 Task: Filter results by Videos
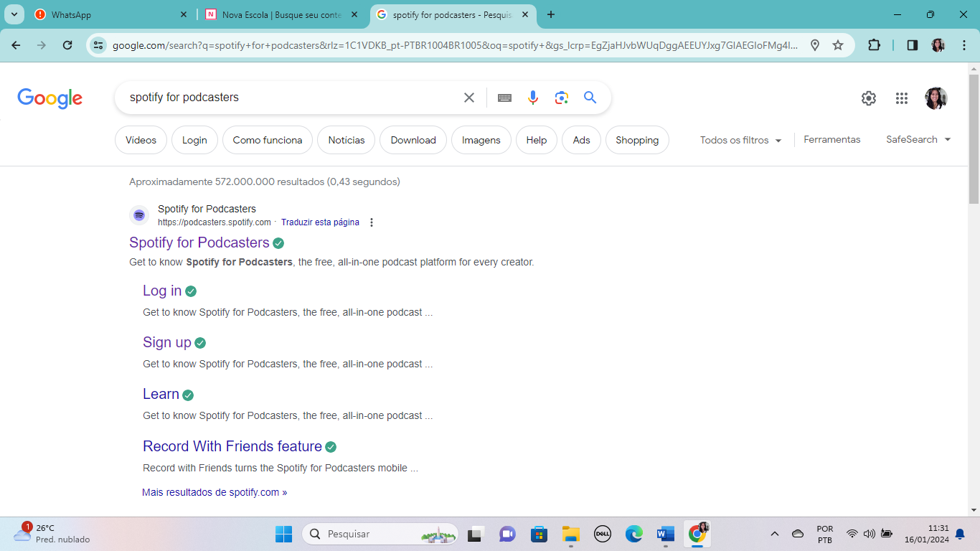tap(141, 140)
